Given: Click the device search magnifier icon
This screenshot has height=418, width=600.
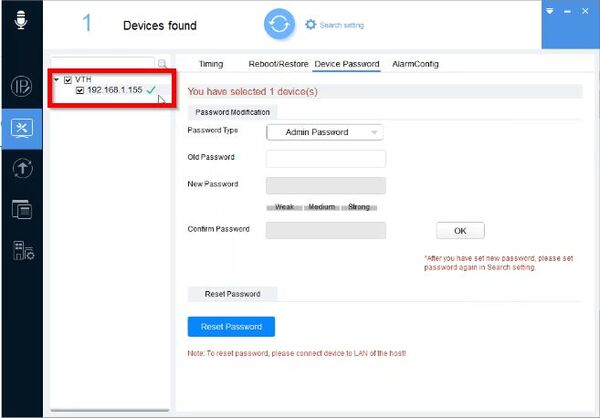Looking at the screenshot, I should coord(162,64).
